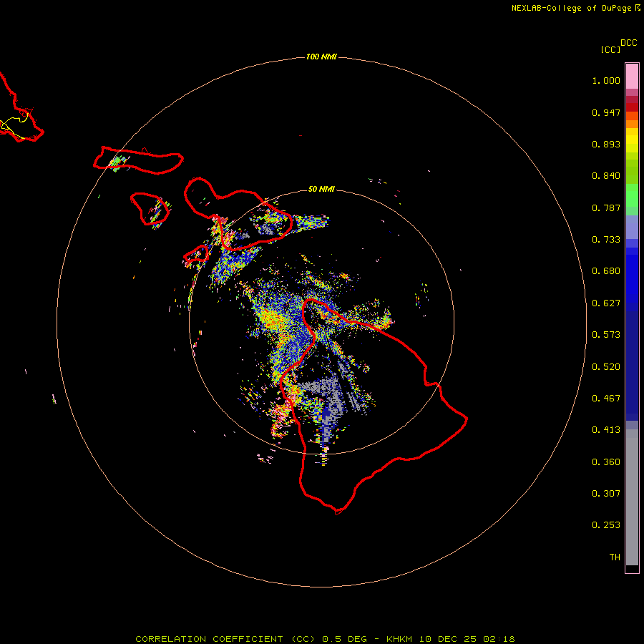
Task: Click the 0.253 scale value
Action: pyautogui.click(x=606, y=525)
